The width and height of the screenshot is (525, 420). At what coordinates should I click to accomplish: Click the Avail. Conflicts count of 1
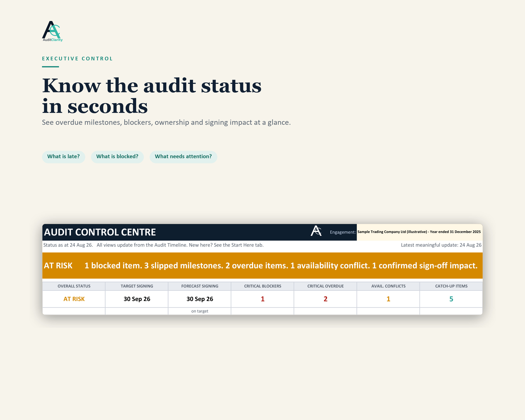click(388, 299)
